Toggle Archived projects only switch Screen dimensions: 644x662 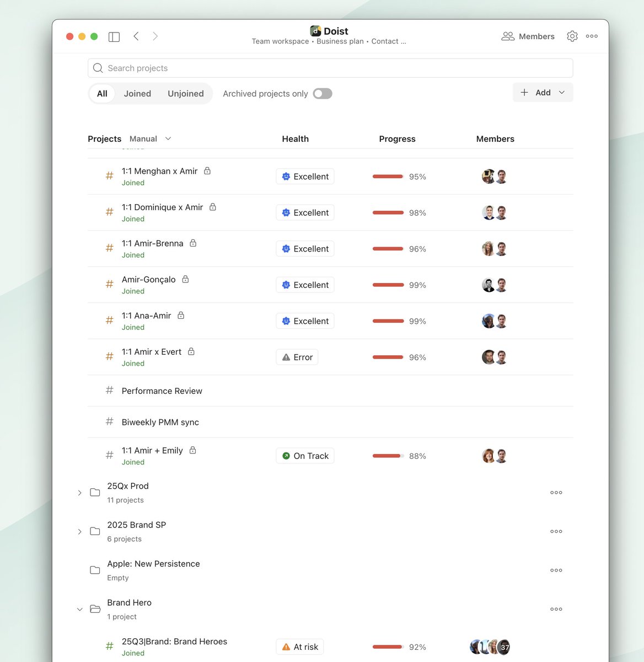click(323, 94)
